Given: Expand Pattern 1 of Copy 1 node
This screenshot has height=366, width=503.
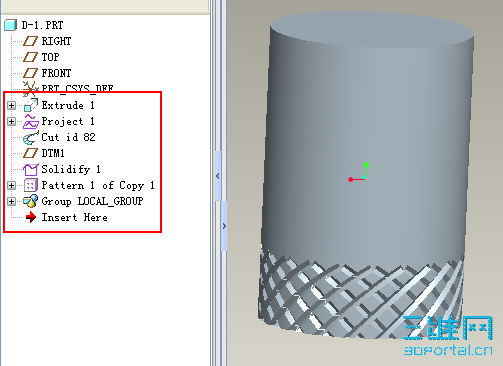Looking at the screenshot, I should point(11,185).
